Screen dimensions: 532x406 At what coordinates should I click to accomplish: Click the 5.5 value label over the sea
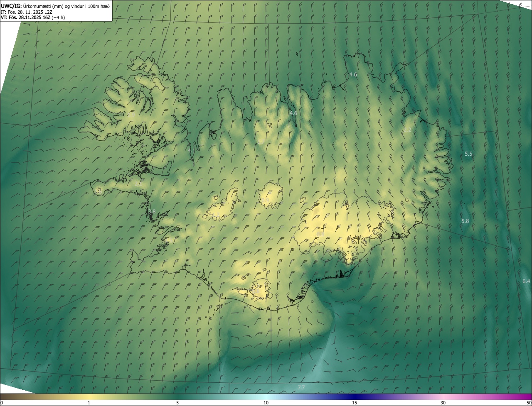[x=468, y=154]
